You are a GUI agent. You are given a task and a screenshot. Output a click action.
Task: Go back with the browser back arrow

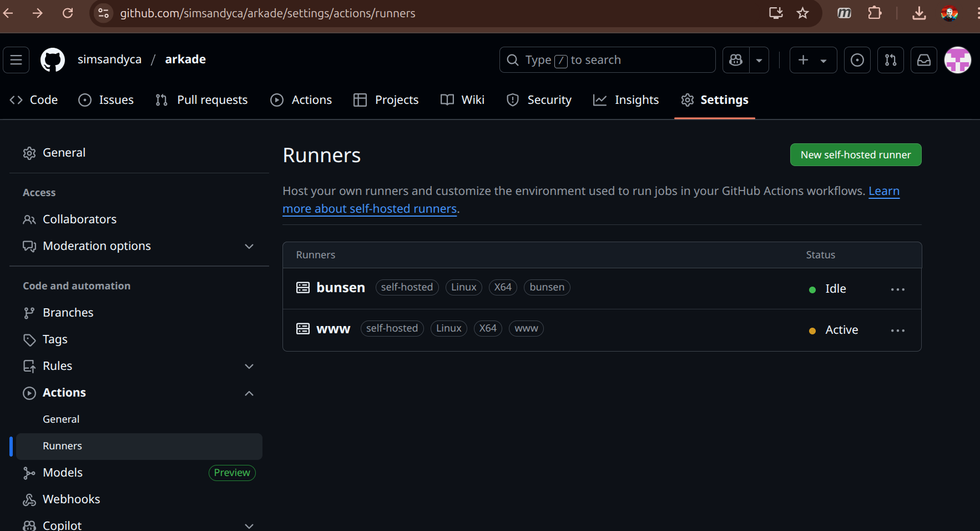pyautogui.click(x=8, y=13)
